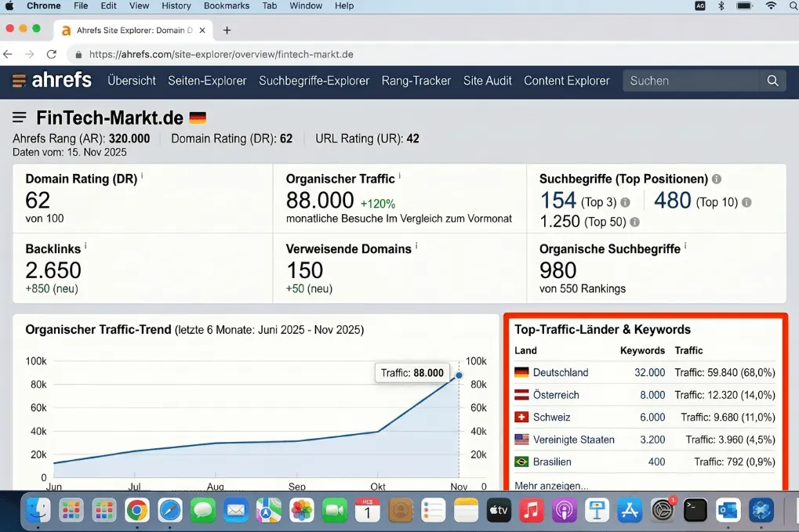Click the browser forward arrow
The image size is (799, 532).
30,54
